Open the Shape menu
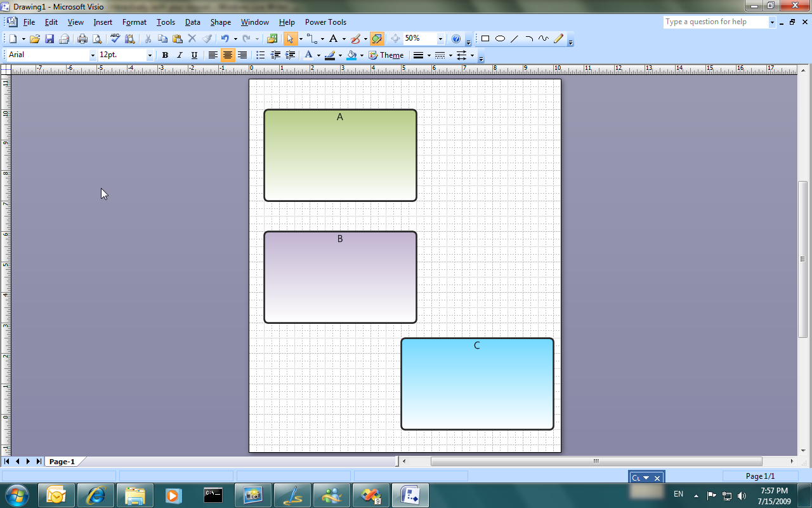812x508 pixels. 220,22
